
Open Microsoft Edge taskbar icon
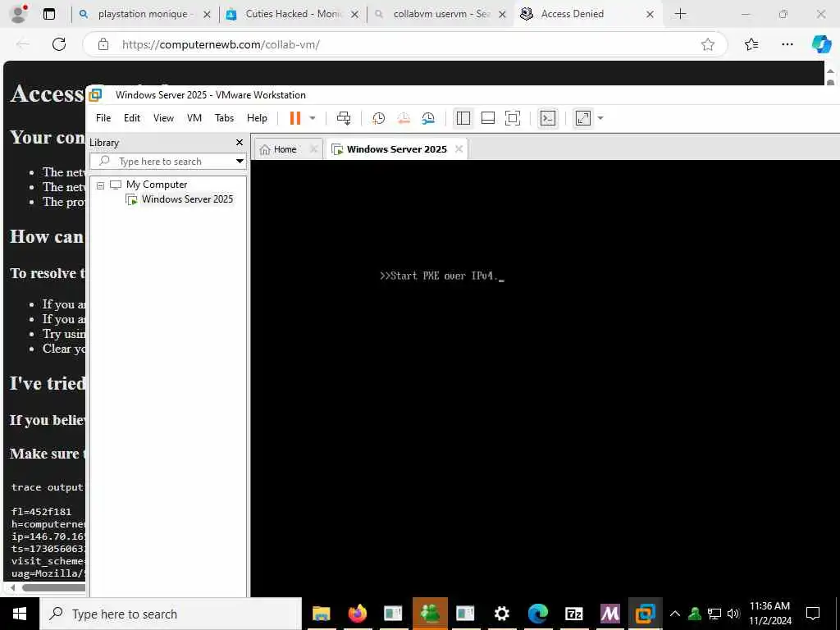(x=538, y=614)
